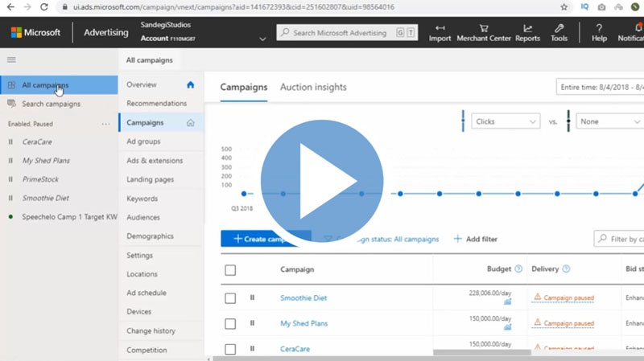Open the Tools wrench menu
Image resolution: width=644 pixels, height=361 pixels.
(559, 33)
